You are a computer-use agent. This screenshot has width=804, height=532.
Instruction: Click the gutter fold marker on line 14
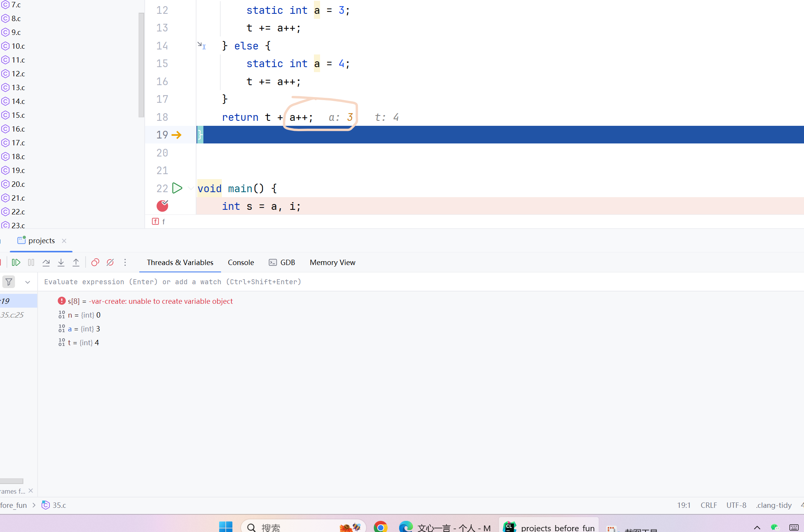coord(201,45)
